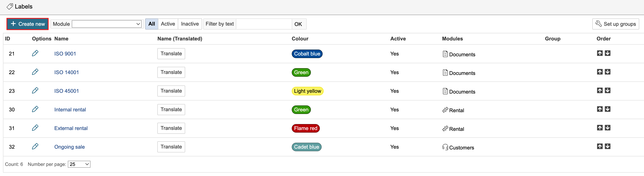Move ISO 9001 label down in order
The width and height of the screenshot is (644, 176).
[x=607, y=53]
